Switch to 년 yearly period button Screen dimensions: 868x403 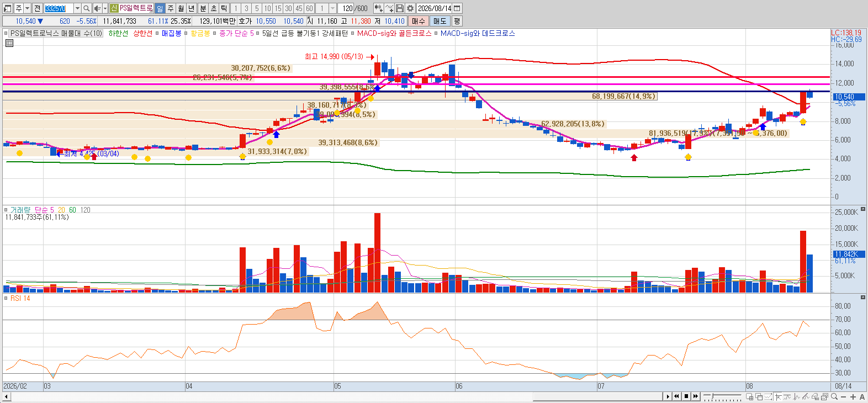point(191,8)
